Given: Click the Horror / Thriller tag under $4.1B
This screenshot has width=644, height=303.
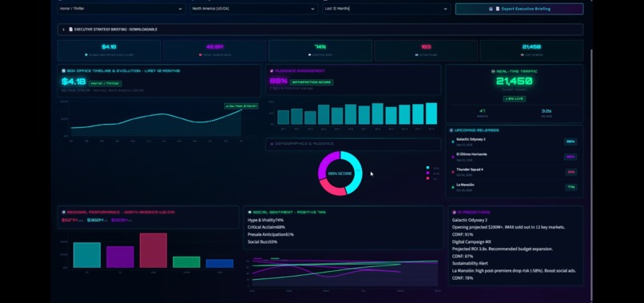Looking at the screenshot, I should point(105,83).
